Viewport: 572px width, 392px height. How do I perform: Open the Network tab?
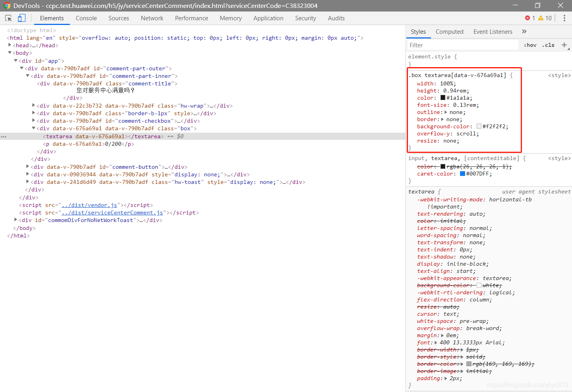coord(152,18)
